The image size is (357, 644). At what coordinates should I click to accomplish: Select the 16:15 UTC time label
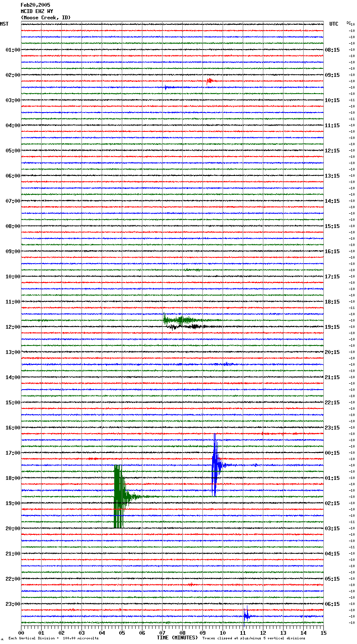332,251
